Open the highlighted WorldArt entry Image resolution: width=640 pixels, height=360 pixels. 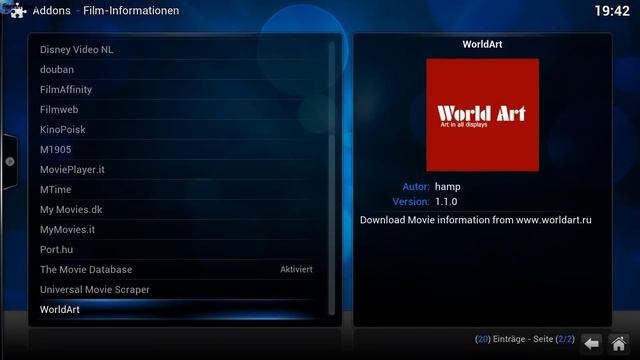tap(178, 309)
